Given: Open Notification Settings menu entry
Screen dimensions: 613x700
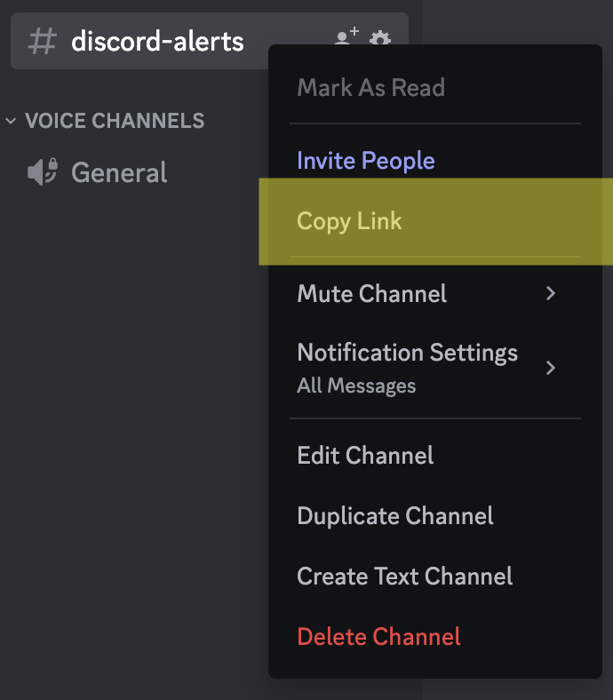Looking at the screenshot, I should pos(407,353).
